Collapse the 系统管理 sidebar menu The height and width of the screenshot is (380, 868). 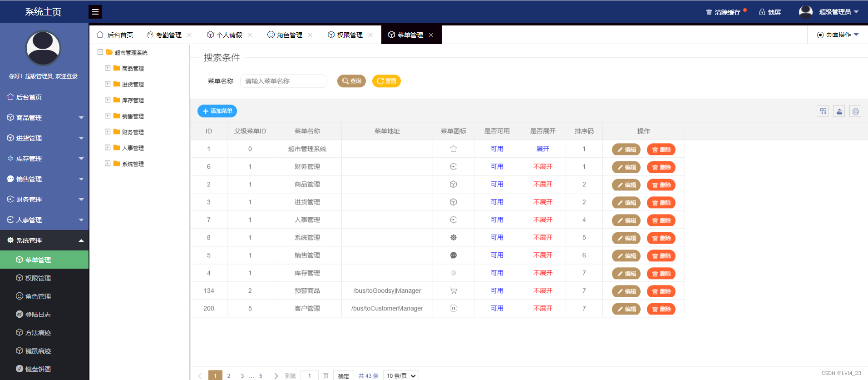(x=44, y=240)
